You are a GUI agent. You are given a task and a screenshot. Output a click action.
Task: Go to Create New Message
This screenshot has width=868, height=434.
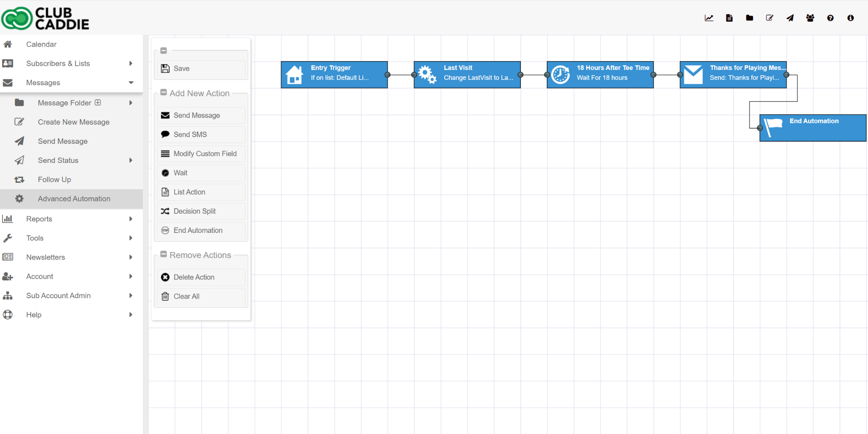click(73, 122)
